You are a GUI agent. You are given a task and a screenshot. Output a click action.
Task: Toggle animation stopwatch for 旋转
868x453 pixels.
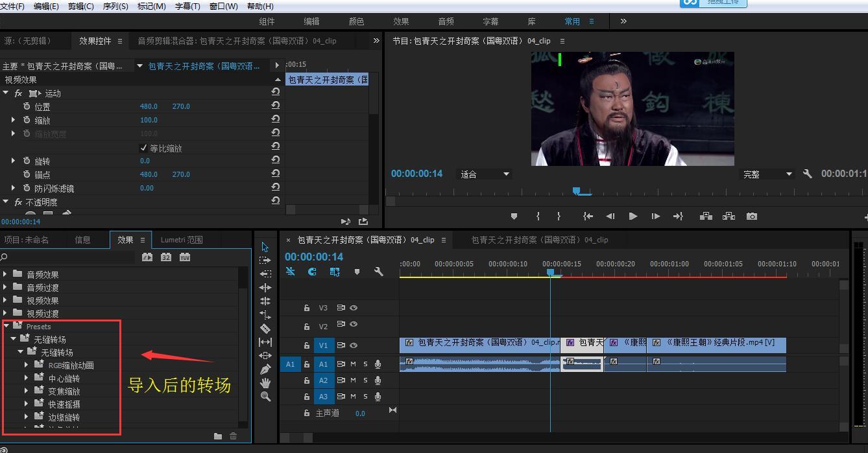coord(27,161)
